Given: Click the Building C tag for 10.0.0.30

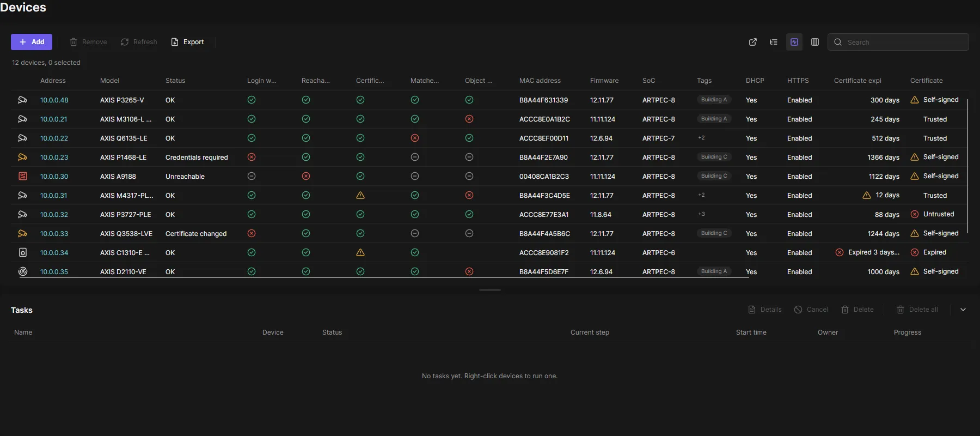Looking at the screenshot, I should click(x=714, y=176).
